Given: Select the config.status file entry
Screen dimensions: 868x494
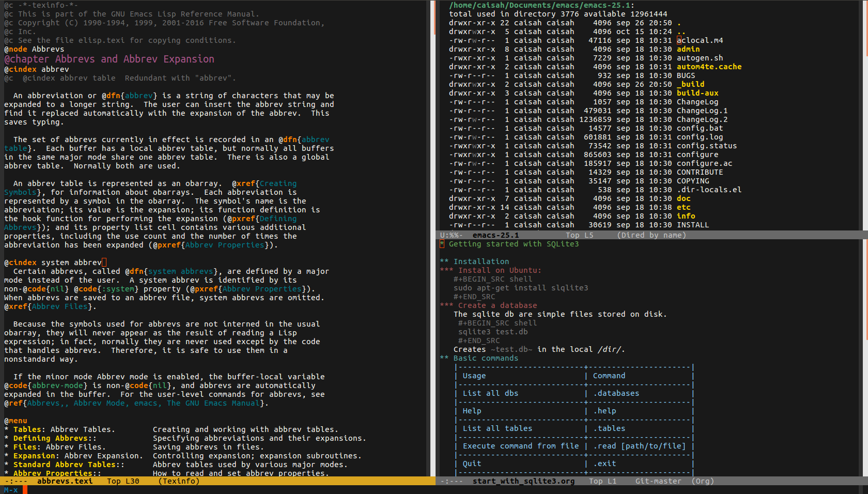Looking at the screenshot, I should (x=707, y=146).
